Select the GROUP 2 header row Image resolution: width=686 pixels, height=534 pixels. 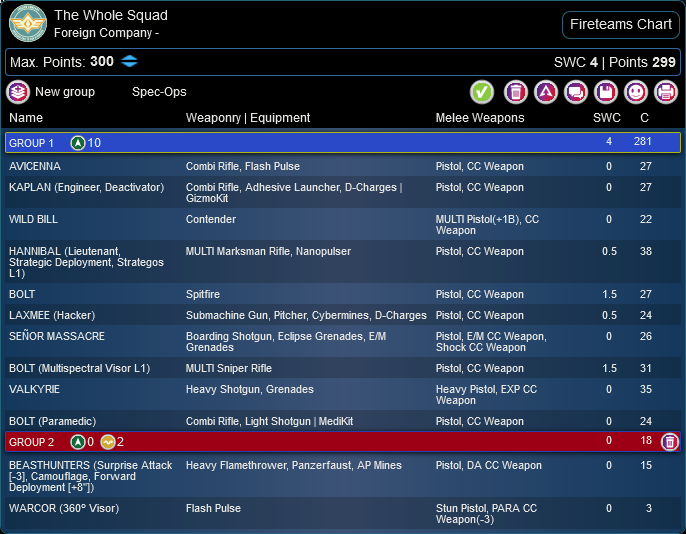(343, 441)
